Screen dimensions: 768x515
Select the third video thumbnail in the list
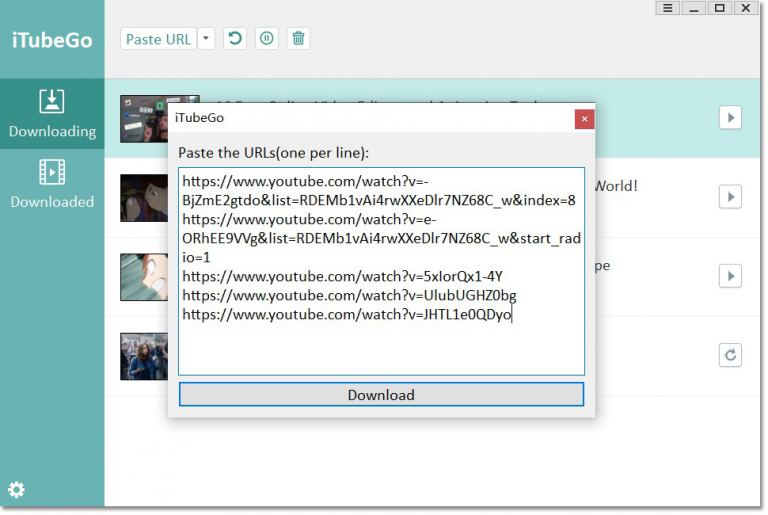tap(144, 277)
